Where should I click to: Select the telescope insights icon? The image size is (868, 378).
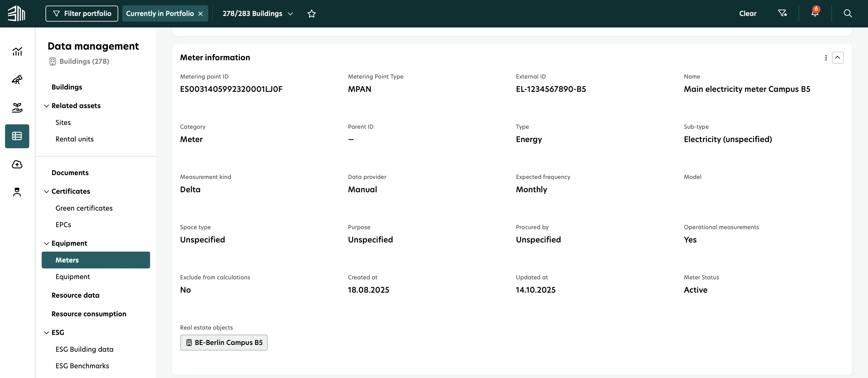(x=17, y=80)
